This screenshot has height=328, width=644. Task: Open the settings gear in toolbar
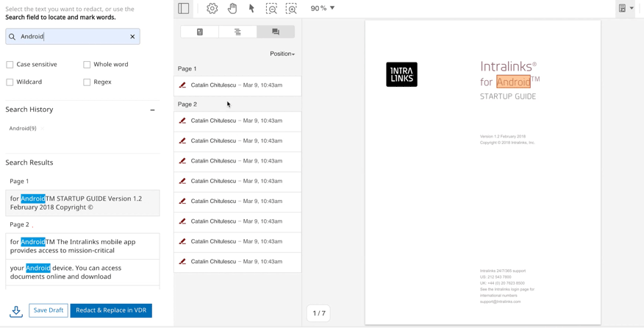click(212, 8)
